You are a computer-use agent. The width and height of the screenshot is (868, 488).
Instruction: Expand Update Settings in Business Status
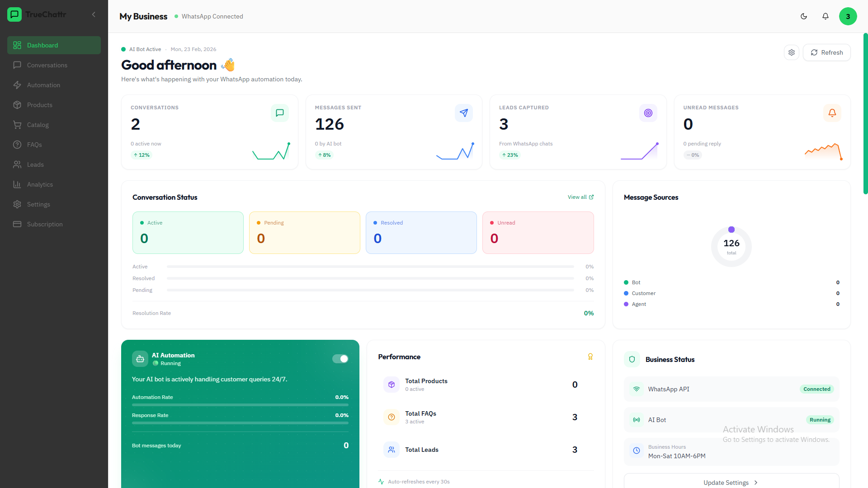731,482
